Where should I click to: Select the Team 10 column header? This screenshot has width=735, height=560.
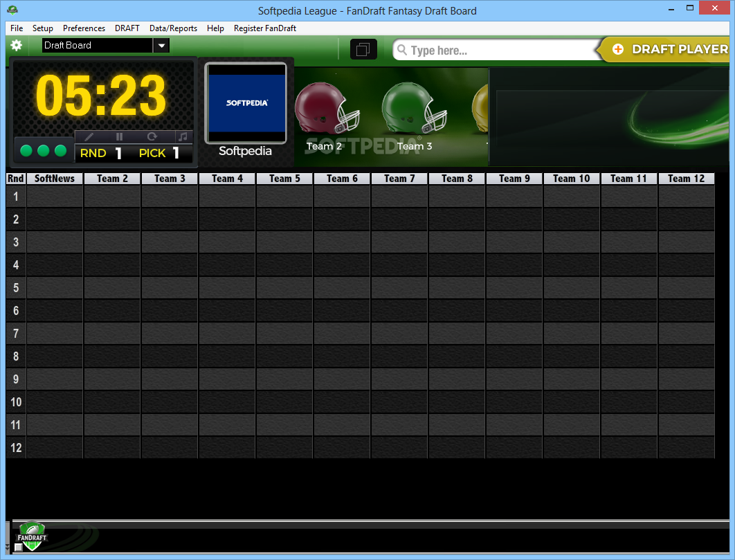[572, 178]
